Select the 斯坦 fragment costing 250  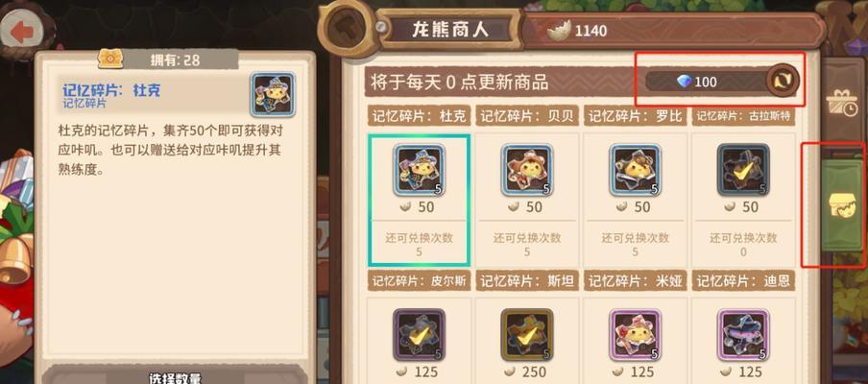coord(527,335)
